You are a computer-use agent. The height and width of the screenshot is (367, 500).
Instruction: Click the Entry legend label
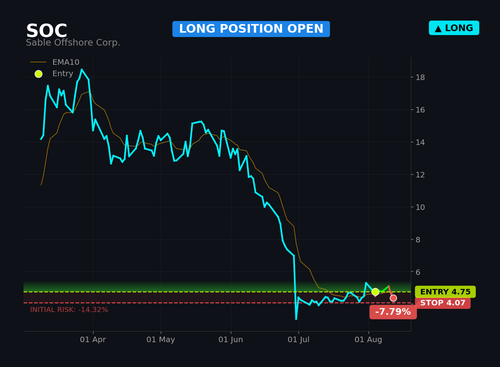(x=63, y=73)
